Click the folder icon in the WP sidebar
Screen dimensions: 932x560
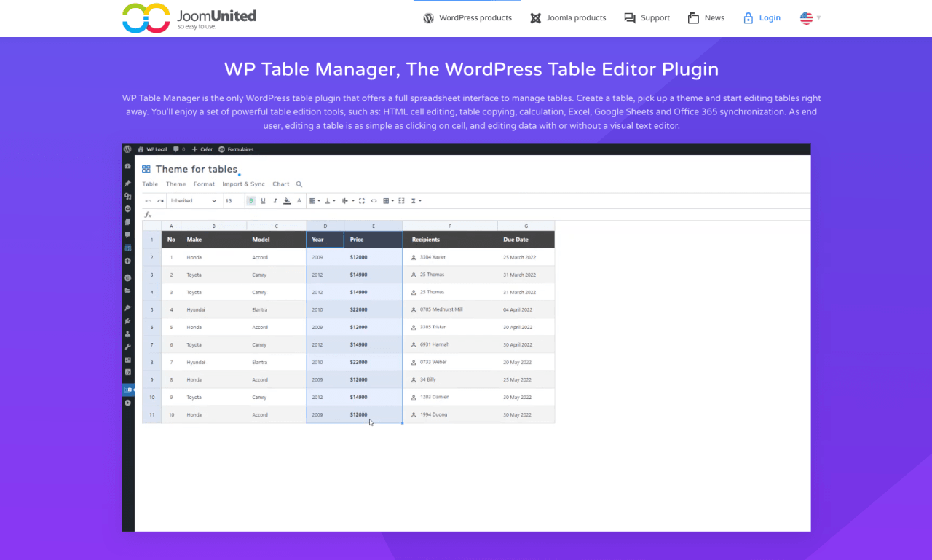127,291
